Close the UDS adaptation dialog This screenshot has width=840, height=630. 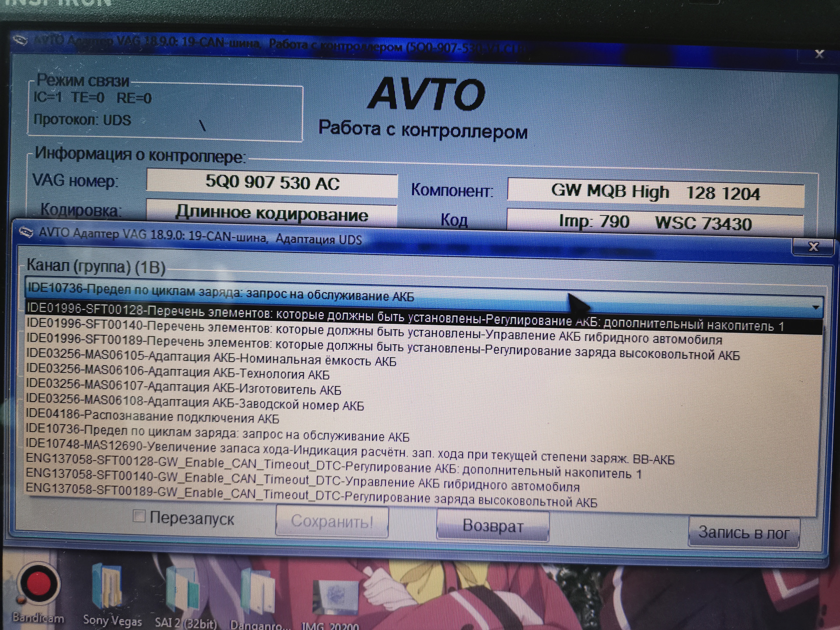coord(813,247)
